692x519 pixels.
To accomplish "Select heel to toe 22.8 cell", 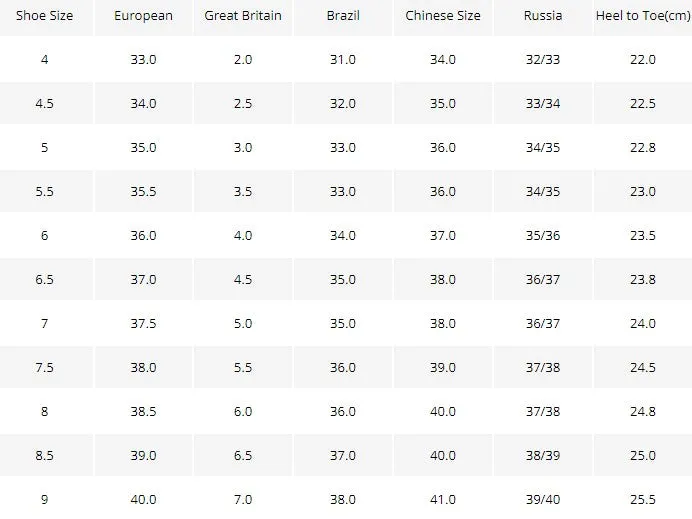I will 643,147.
